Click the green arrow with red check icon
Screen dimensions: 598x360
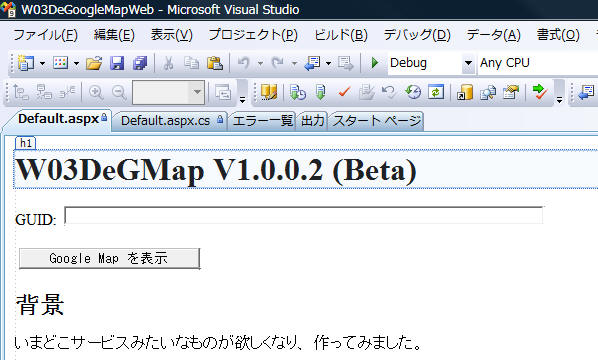[x=540, y=92]
